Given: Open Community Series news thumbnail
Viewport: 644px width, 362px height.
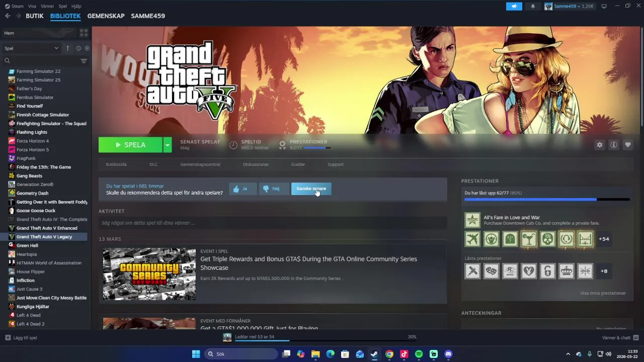Looking at the screenshot, I should pos(149,274).
